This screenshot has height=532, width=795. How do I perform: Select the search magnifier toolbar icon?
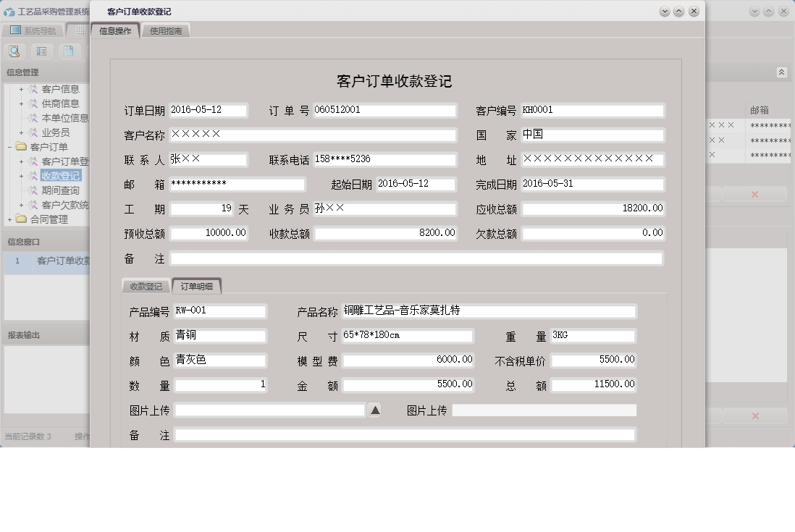14,51
